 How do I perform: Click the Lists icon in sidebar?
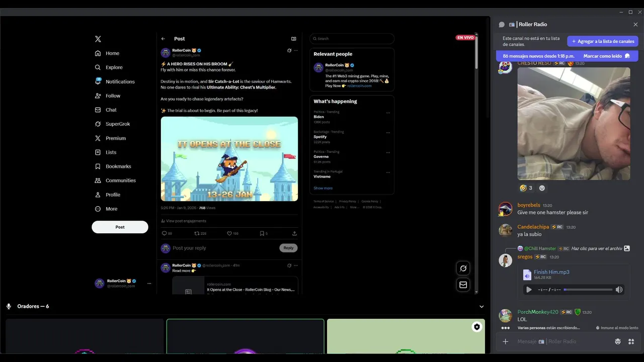point(98,152)
